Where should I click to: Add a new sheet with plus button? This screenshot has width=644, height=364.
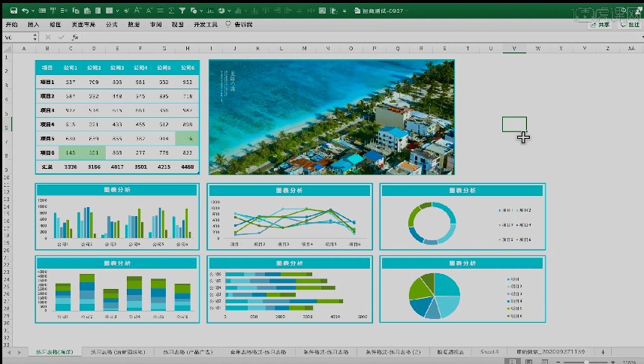(x=603, y=352)
